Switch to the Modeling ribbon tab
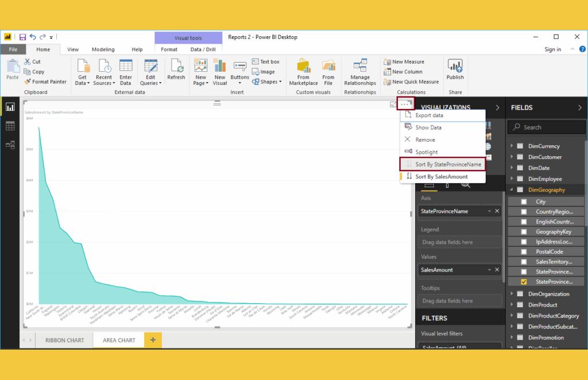Screen dimensions: 588x380 [x=103, y=49]
